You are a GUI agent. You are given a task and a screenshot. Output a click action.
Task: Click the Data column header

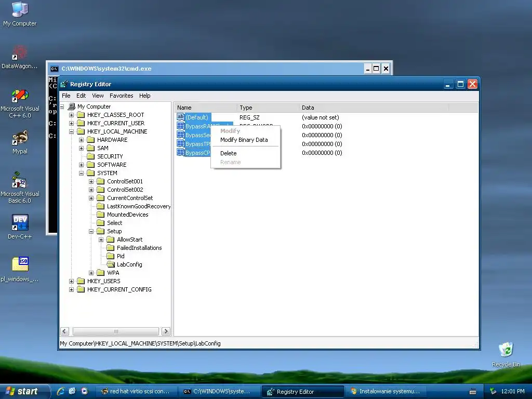coord(374,108)
